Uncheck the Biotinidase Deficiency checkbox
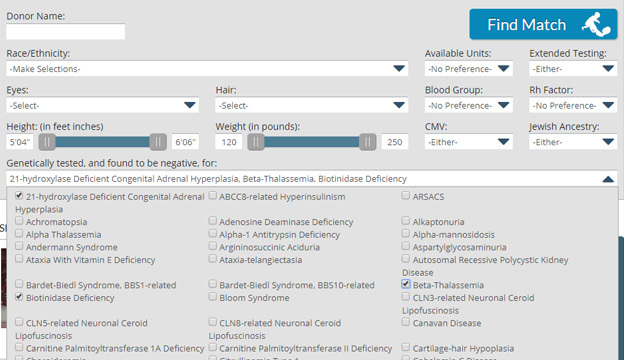 (x=19, y=296)
